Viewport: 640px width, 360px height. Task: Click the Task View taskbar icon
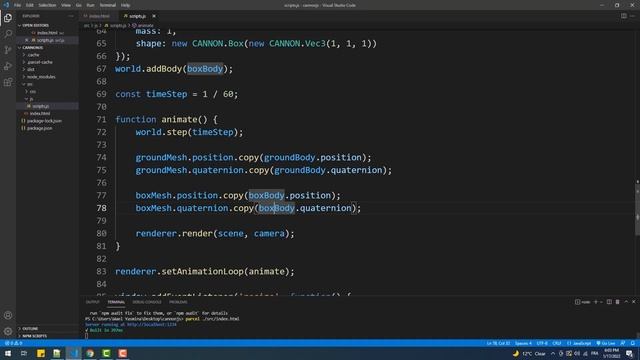point(24,353)
